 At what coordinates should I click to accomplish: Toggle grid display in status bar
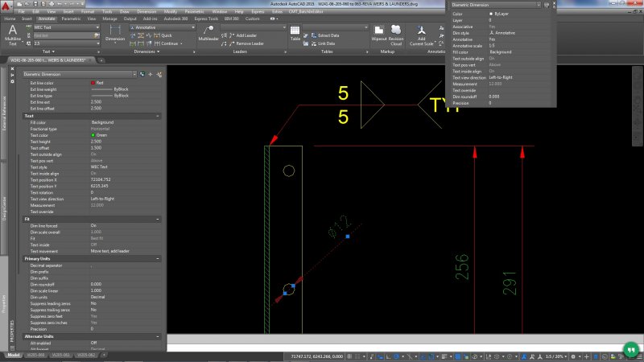349,356
